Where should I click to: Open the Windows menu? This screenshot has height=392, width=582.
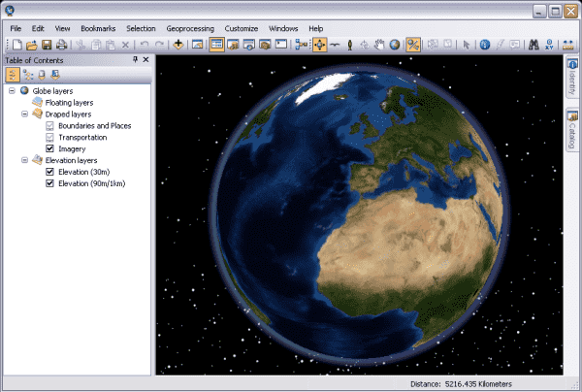tap(283, 28)
